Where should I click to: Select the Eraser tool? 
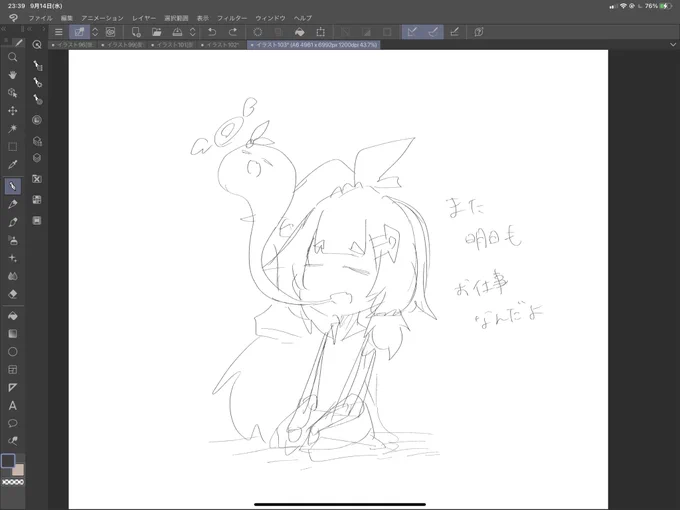pos(13,294)
